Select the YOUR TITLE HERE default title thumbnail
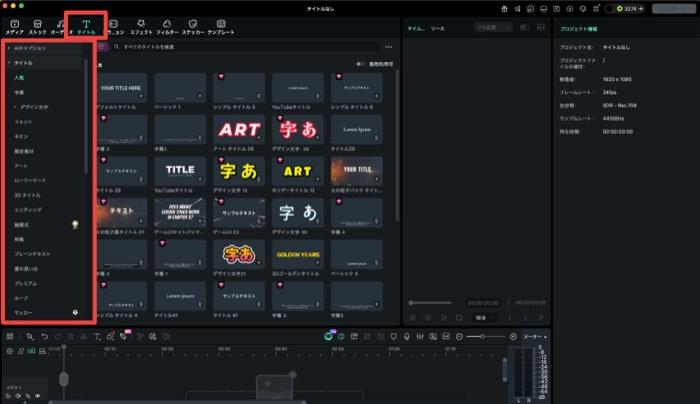Viewport: 700px width, 404px height. pyautogui.click(x=121, y=88)
